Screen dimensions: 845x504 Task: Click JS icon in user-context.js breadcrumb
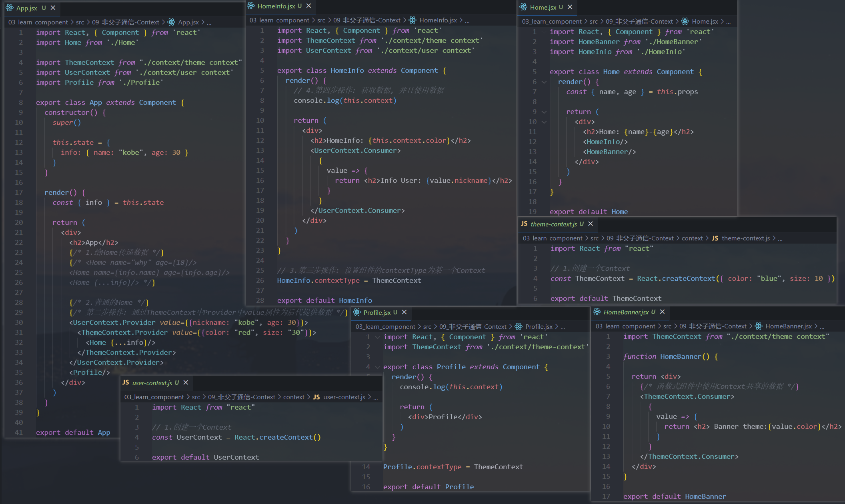[x=316, y=397]
